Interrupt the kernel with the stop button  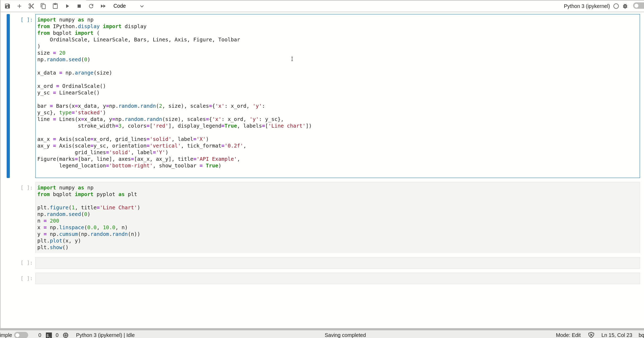click(79, 6)
